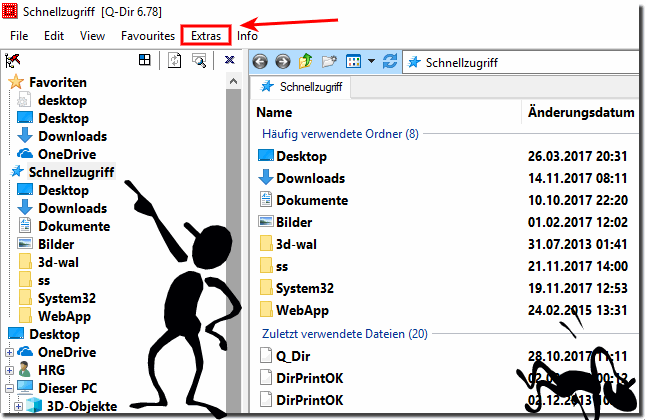Collapse the Zuletzt verwendete Dateien group
Image resolution: width=646 pixels, height=420 pixels.
[345, 334]
